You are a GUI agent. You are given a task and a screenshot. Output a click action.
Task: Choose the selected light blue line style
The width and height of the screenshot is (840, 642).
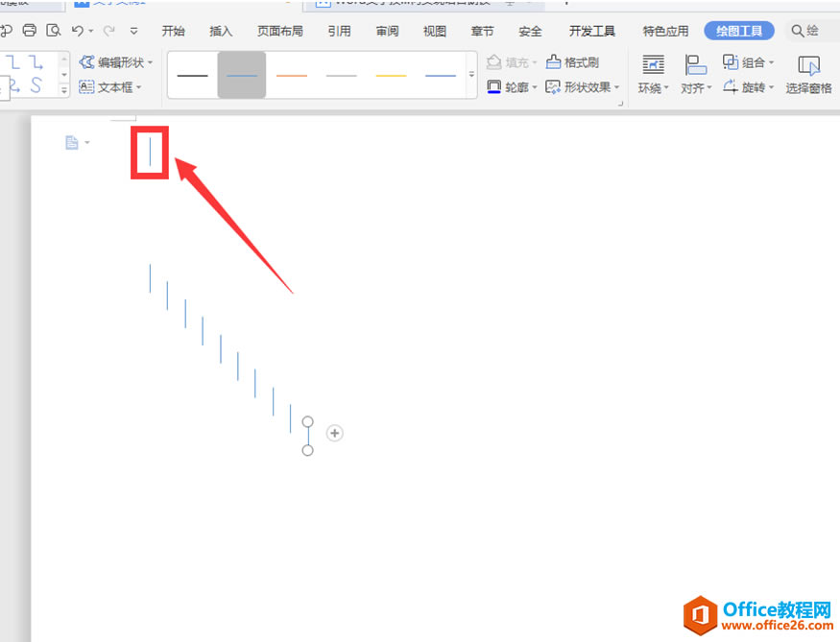pyautogui.click(x=242, y=75)
